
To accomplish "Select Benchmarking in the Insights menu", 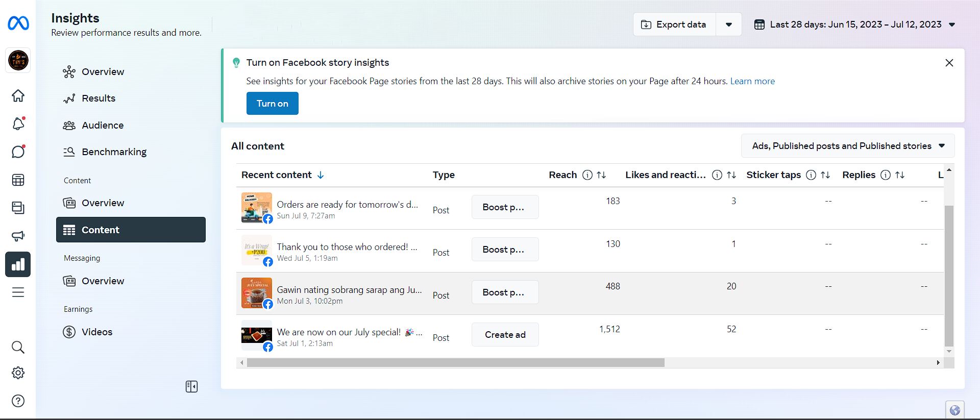I will 114,152.
